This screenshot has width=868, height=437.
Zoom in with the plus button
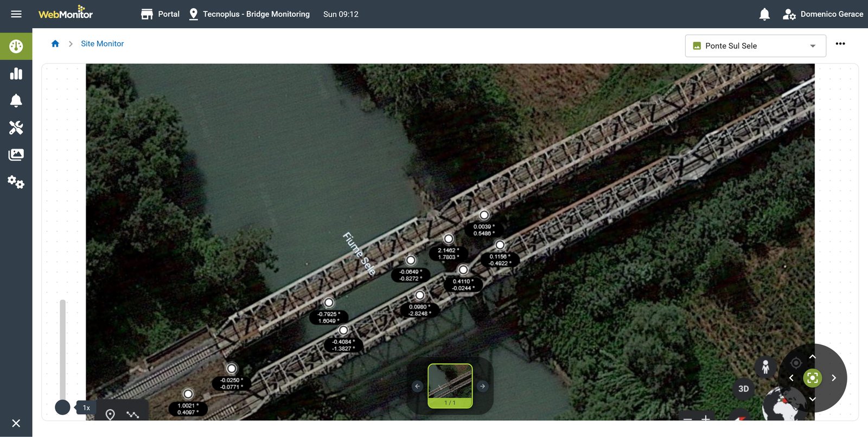(706, 418)
